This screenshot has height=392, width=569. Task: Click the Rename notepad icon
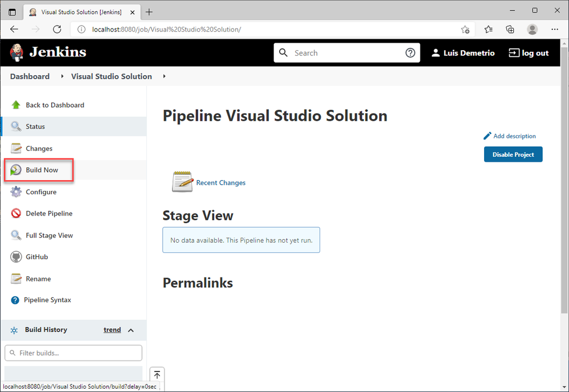click(x=16, y=279)
